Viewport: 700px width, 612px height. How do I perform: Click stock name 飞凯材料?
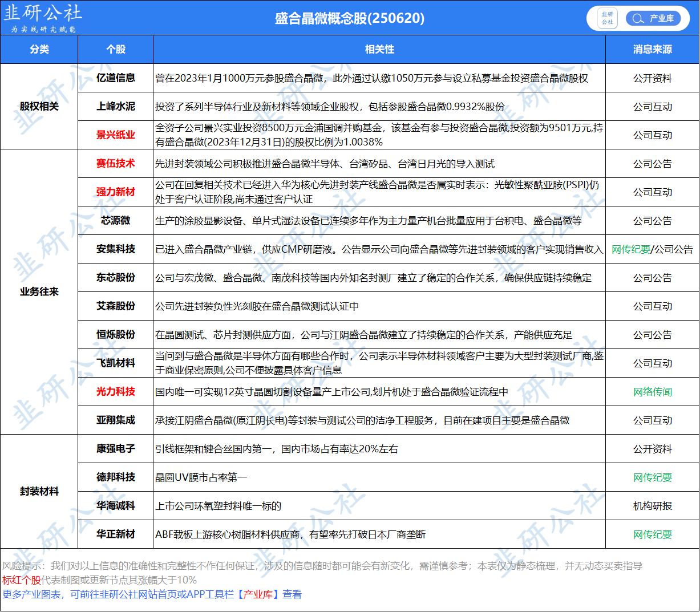coord(116,363)
